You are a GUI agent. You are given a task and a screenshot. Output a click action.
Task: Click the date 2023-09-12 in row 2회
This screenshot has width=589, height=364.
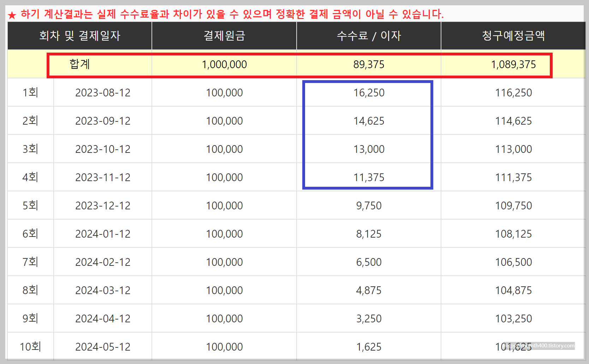coord(103,121)
